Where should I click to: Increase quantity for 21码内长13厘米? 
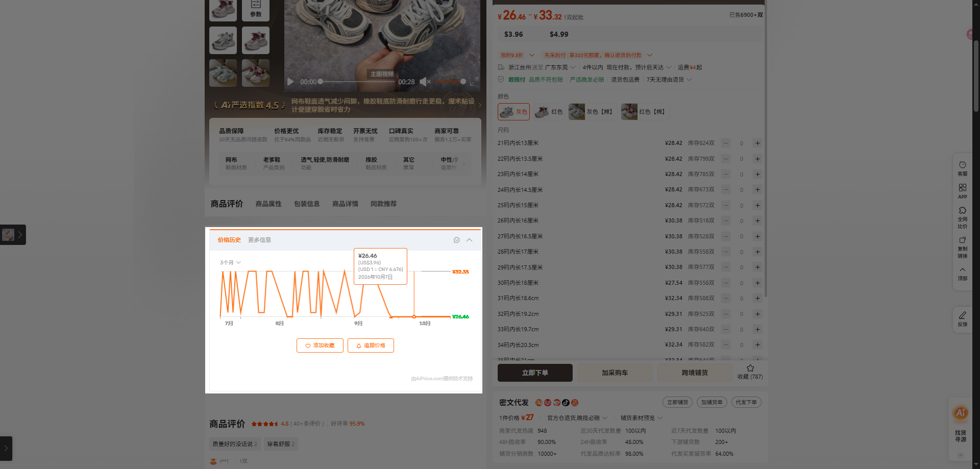tap(757, 143)
